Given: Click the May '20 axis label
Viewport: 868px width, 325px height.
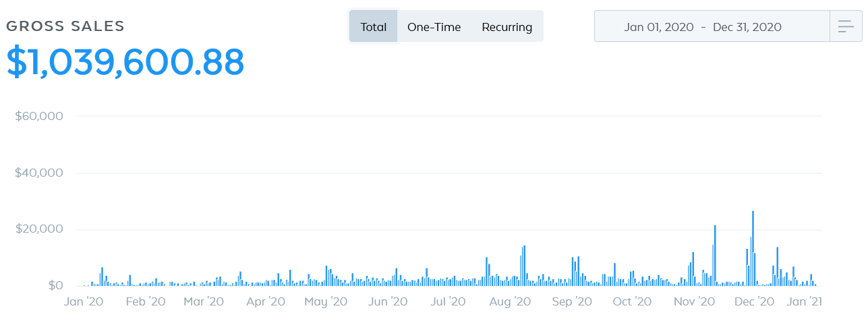Looking at the screenshot, I should [326, 301].
